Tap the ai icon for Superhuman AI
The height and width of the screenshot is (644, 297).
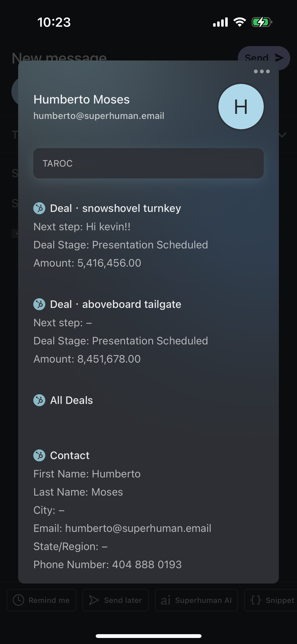click(x=166, y=600)
